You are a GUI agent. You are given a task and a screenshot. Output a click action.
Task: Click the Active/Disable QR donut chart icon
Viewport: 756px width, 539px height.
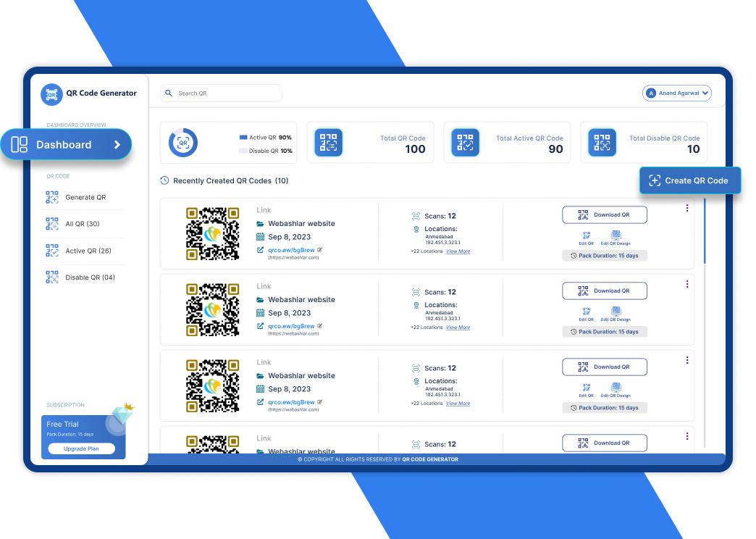182,142
